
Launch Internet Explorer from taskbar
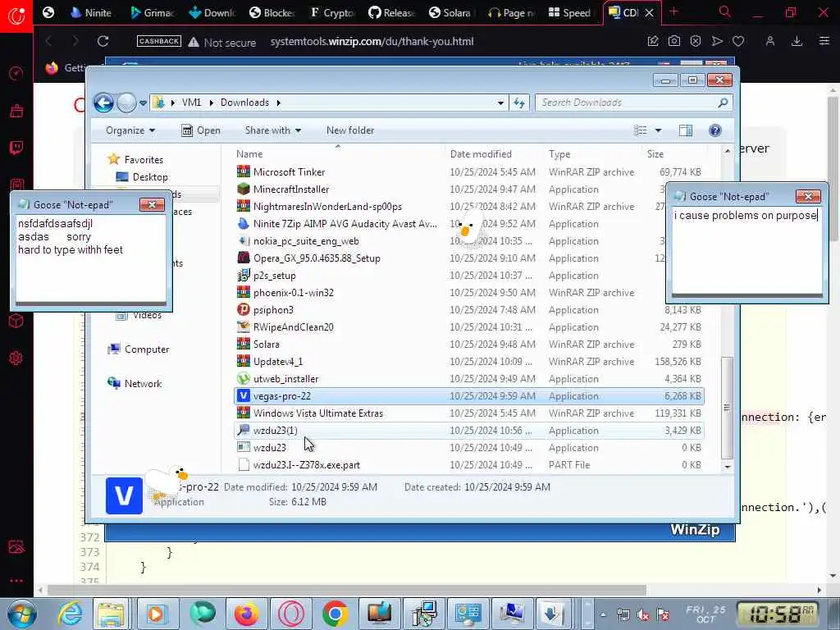70,614
